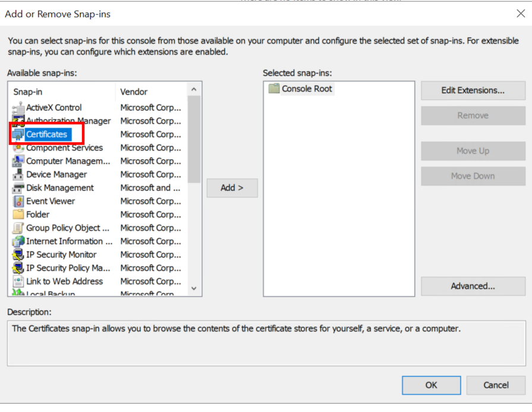
Task: Click the Advanced... button
Action: (473, 287)
